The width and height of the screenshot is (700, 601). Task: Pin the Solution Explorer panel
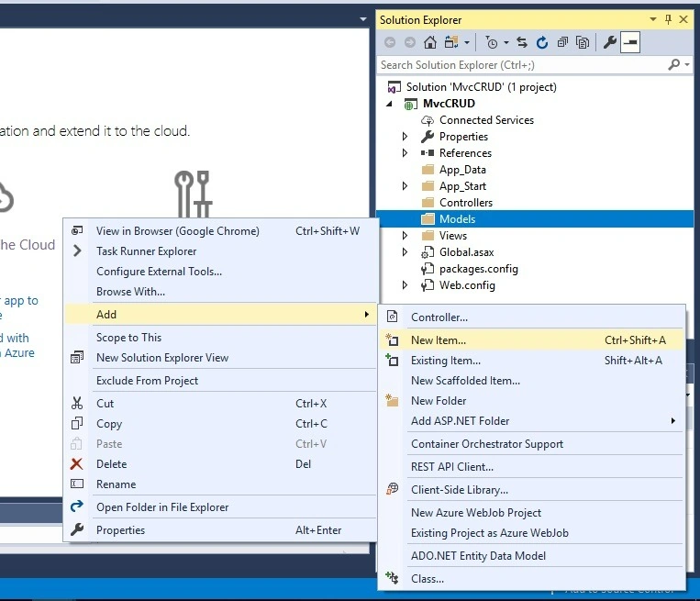coord(668,19)
